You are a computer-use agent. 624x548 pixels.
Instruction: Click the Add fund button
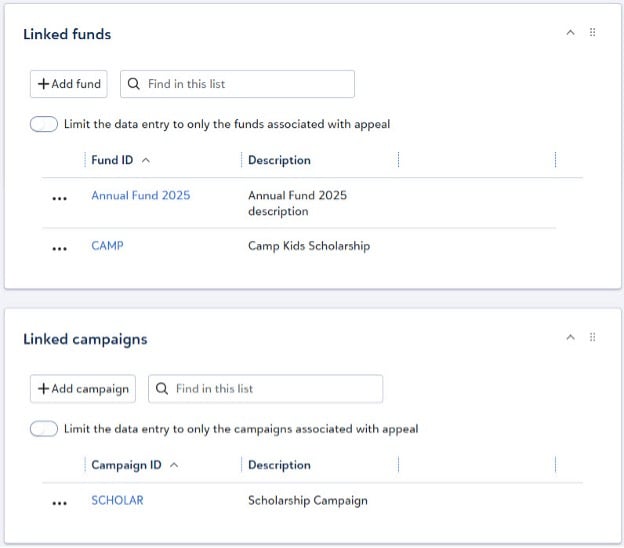68,84
